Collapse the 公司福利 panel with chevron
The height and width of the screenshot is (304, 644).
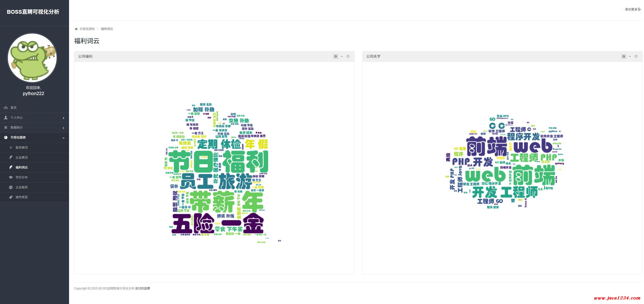pyautogui.click(x=342, y=56)
